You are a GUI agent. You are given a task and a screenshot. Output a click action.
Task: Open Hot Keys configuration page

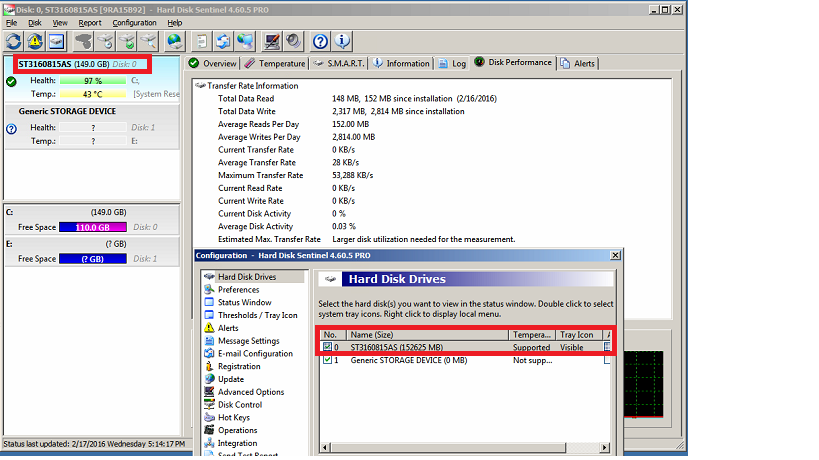(x=233, y=417)
